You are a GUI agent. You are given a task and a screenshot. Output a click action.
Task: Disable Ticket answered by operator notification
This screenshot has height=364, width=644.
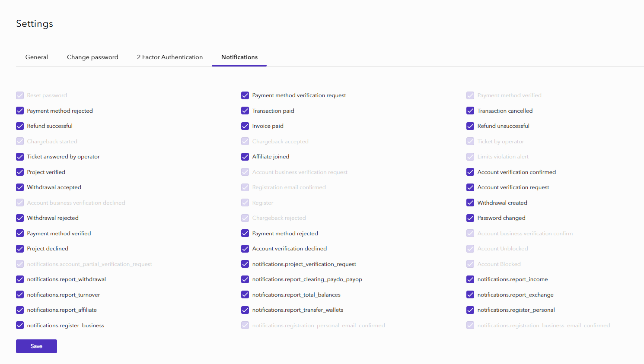click(20, 157)
